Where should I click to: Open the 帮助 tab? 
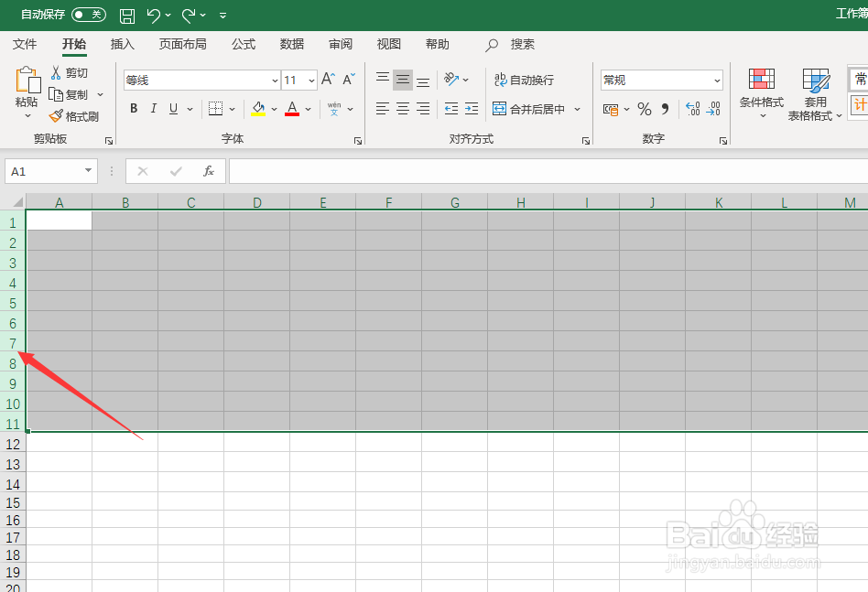438,44
